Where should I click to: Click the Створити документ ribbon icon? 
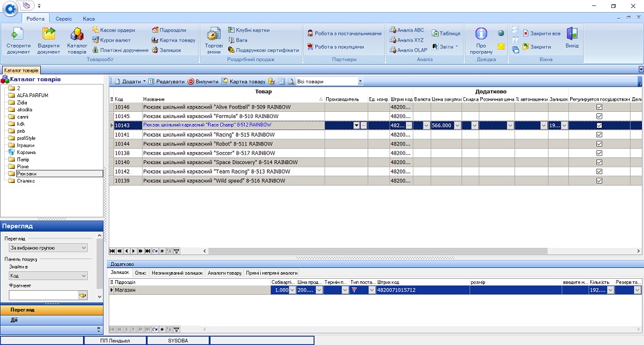point(18,40)
